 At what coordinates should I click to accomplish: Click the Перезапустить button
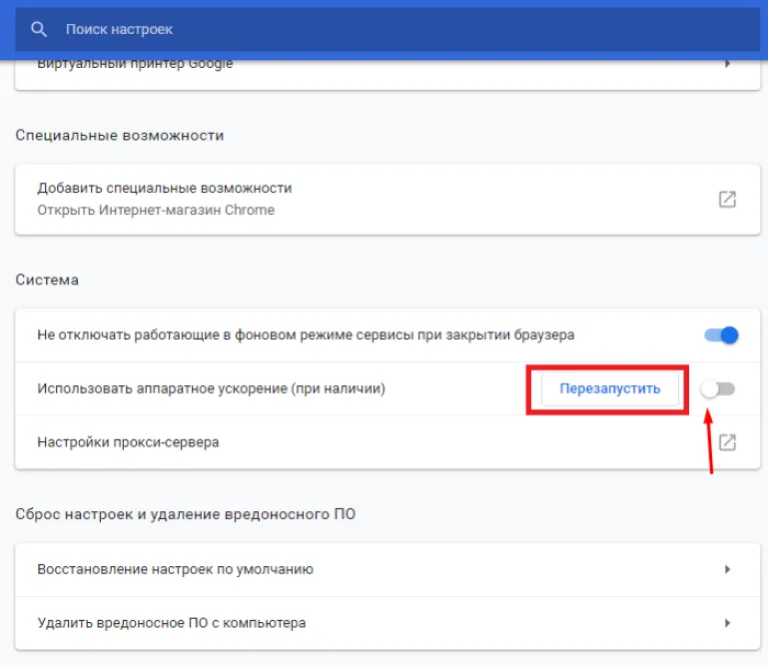click(610, 389)
